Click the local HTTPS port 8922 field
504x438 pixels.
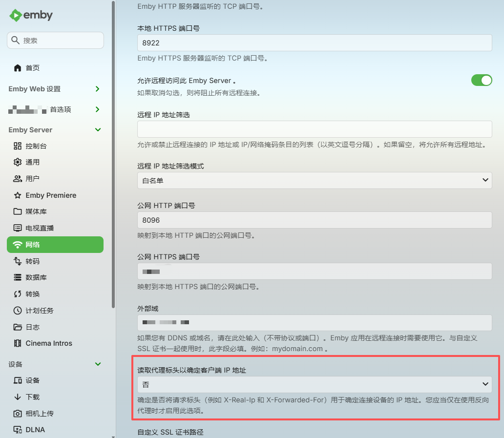(x=315, y=42)
